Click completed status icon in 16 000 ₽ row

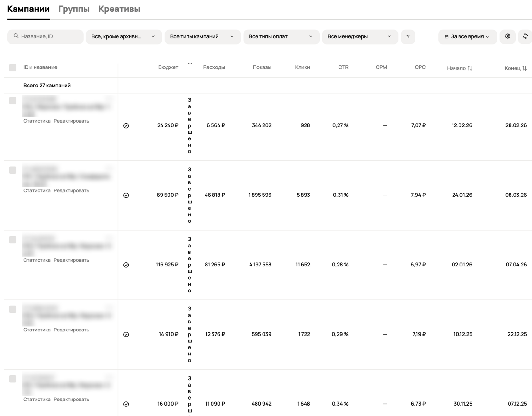(x=126, y=404)
